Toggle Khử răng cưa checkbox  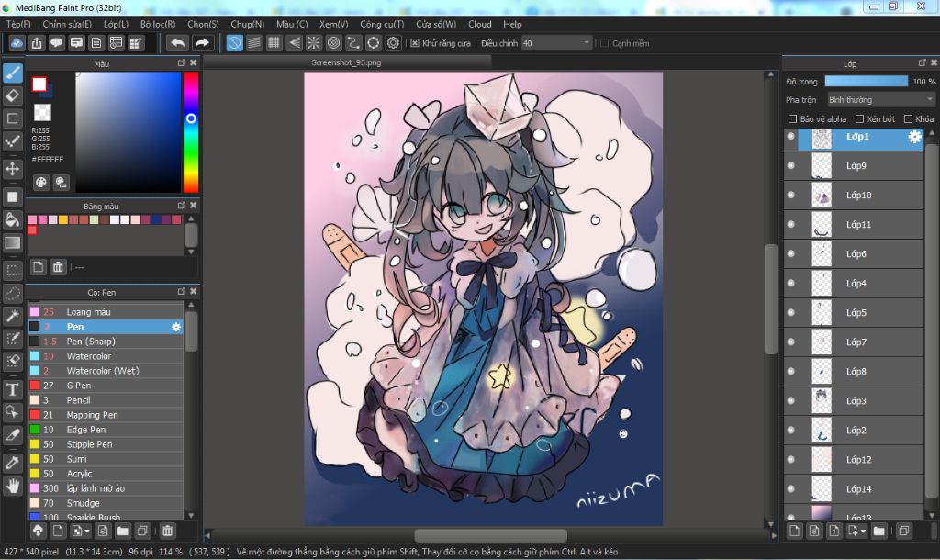[415, 43]
